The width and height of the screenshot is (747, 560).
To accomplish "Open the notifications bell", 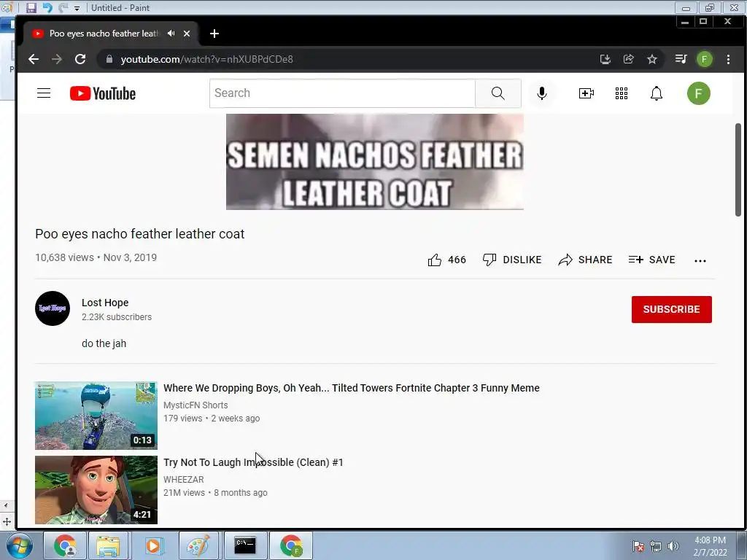I will click(657, 93).
